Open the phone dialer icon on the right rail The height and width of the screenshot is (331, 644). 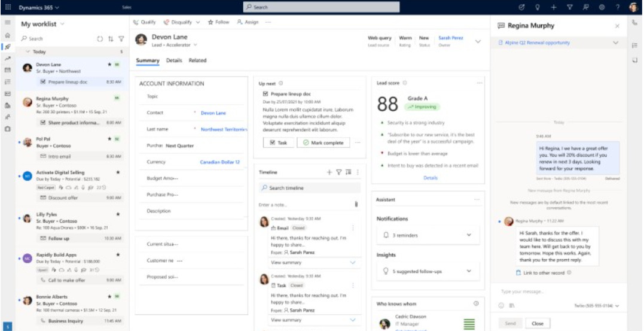634,23
